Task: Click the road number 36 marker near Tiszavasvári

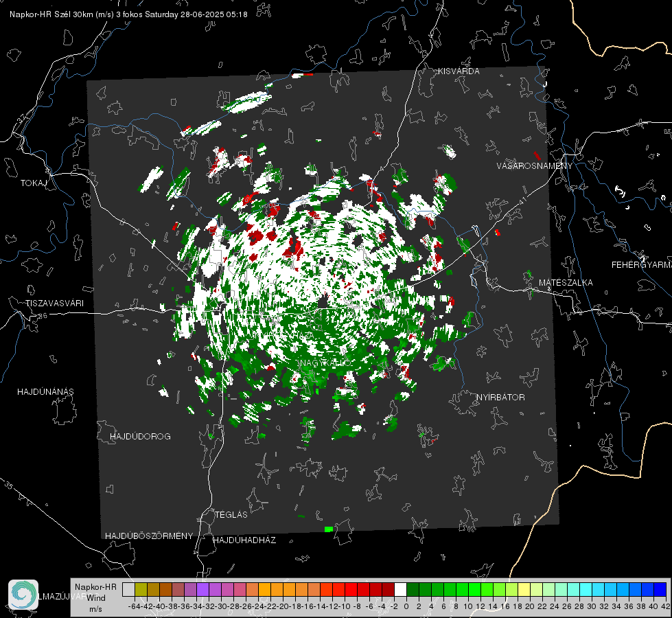Action: tap(43, 316)
